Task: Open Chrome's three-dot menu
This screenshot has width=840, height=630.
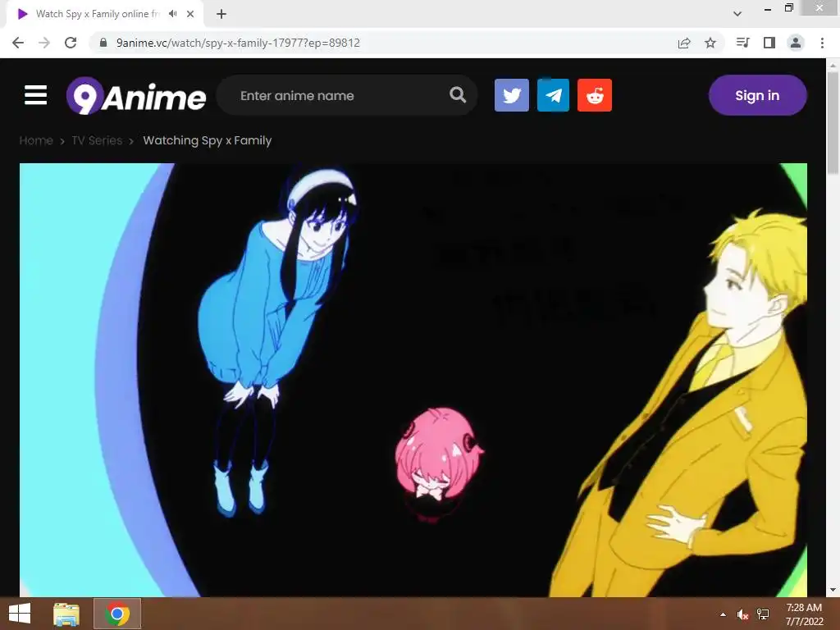Action: (x=822, y=43)
